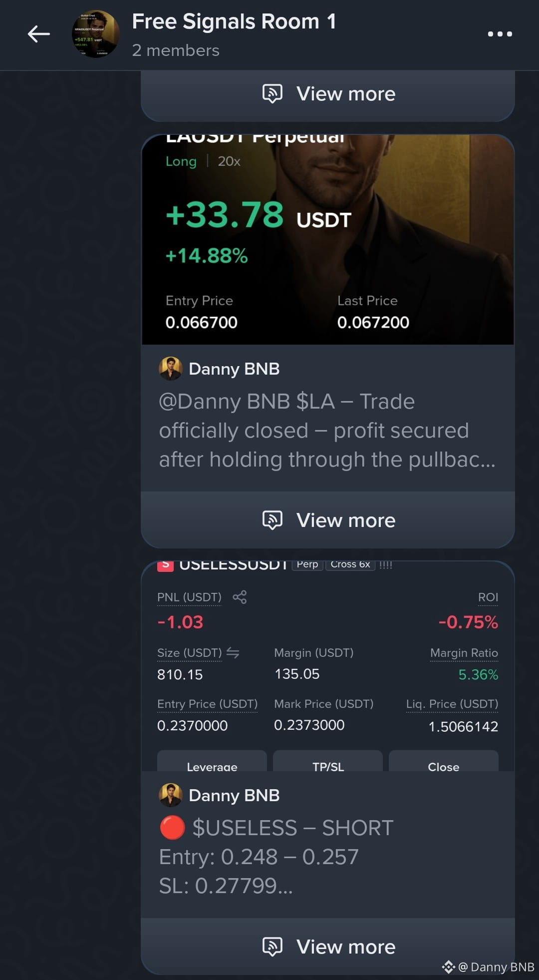Select the Cross 6x tag

350,564
